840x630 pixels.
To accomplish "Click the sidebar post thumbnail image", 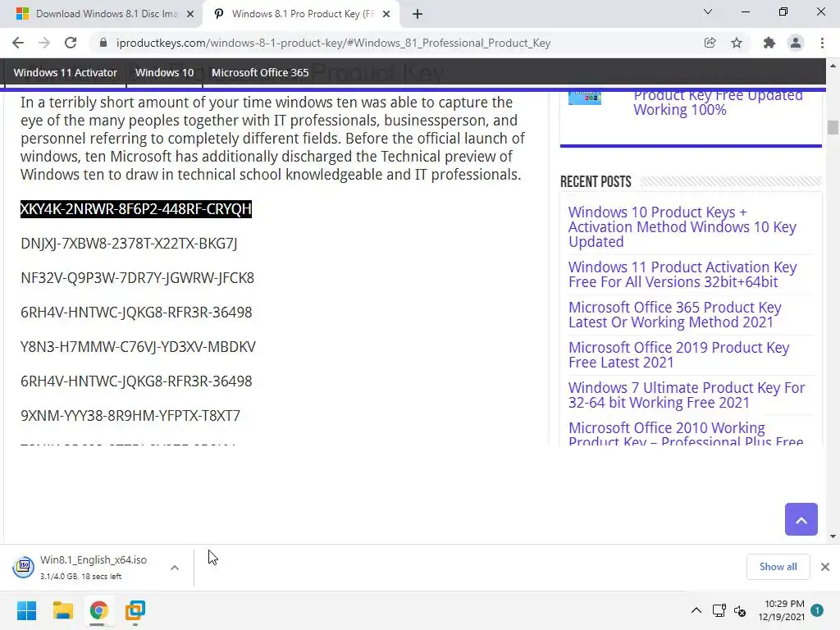I will point(584,97).
